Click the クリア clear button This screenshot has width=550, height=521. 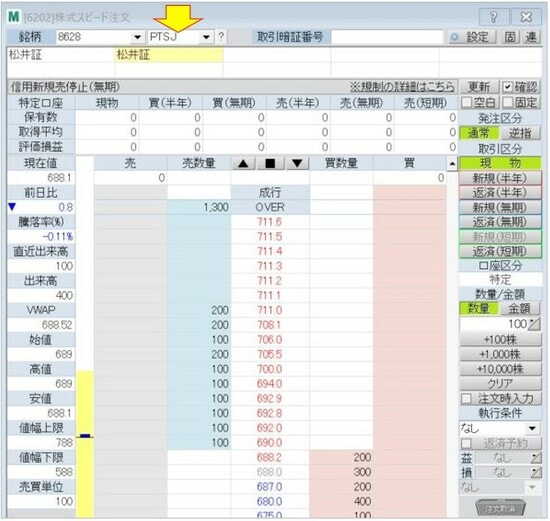500,384
